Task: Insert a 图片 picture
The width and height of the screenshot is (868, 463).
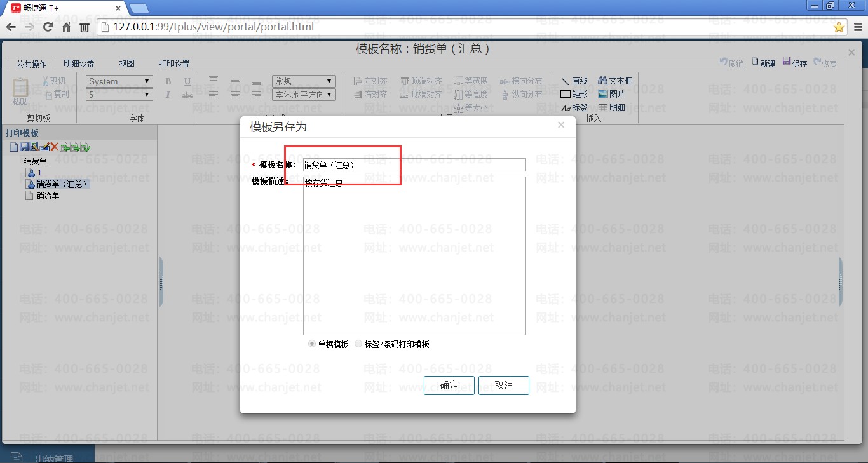Action: [612, 94]
